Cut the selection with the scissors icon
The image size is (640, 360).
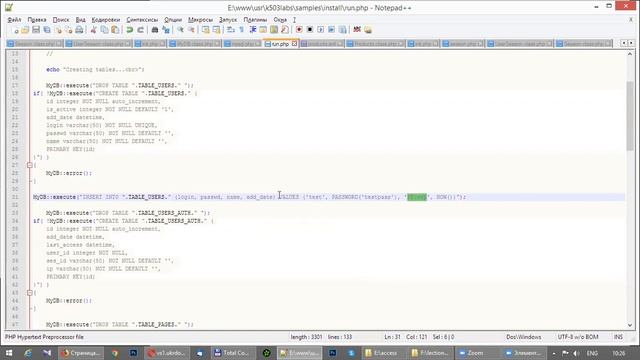(x=93, y=30)
